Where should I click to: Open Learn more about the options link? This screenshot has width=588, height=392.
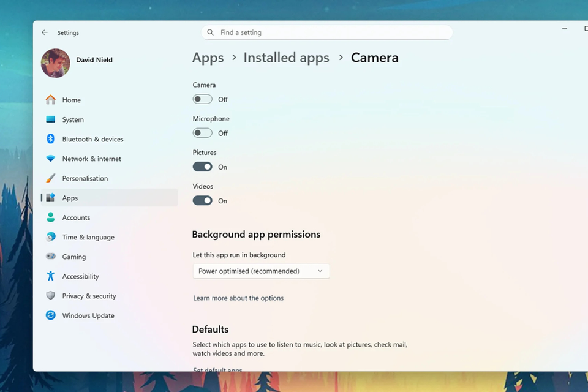[x=238, y=298]
